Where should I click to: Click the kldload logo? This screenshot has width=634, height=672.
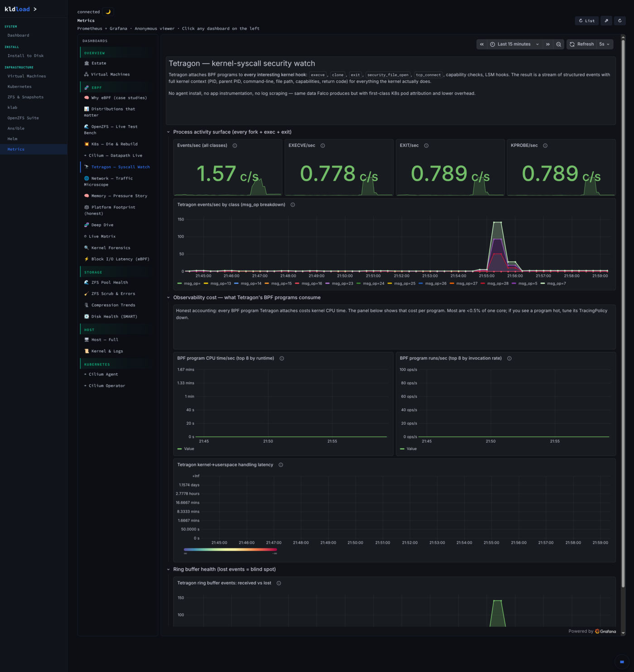click(17, 9)
